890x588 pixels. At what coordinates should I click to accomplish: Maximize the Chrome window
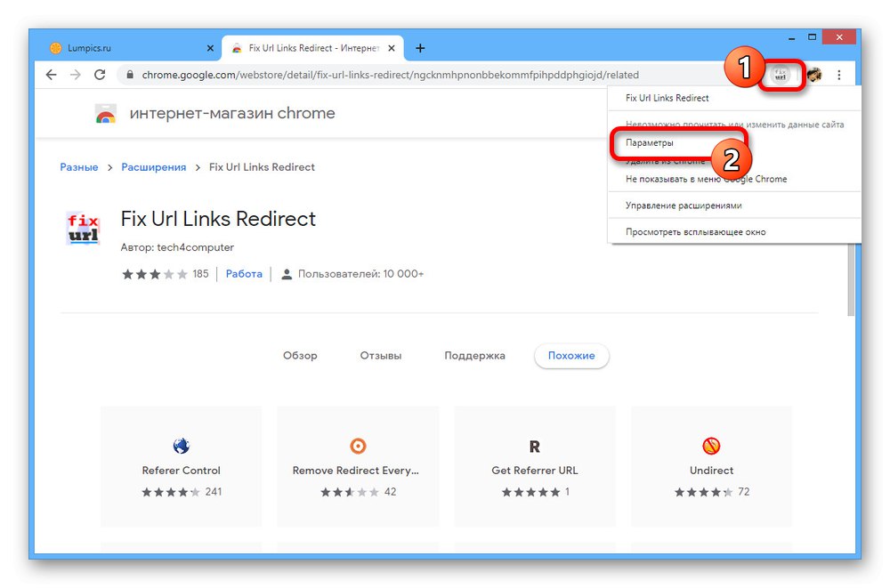tap(813, 36)
